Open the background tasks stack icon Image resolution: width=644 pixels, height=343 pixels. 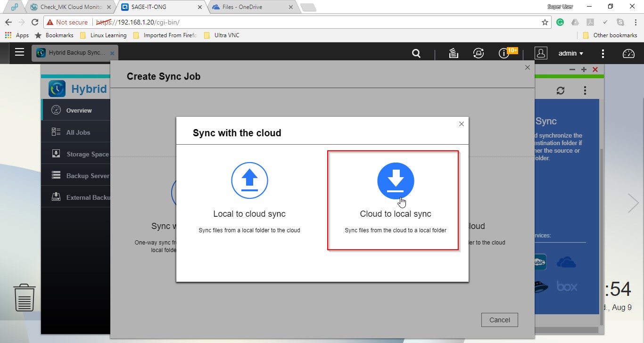tap(454, 53)
